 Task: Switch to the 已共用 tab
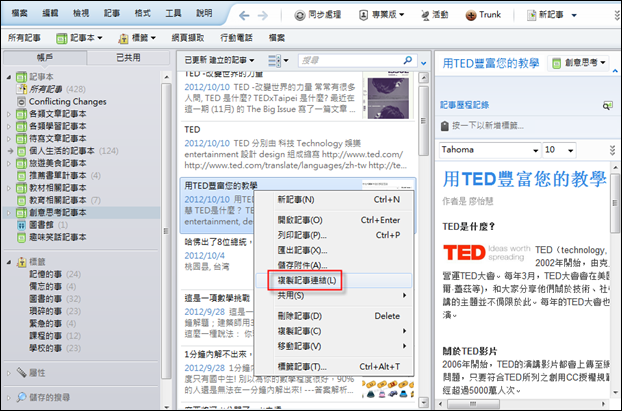pos(128,58)
